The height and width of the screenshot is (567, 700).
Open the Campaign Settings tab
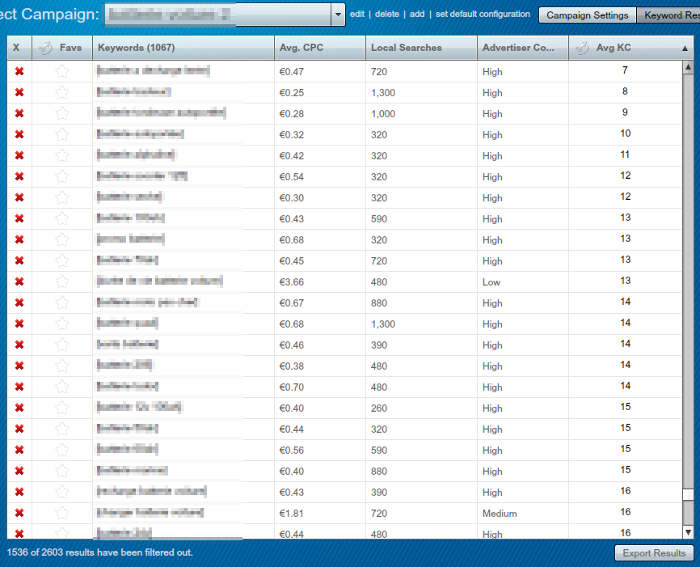click(x=587, y=15)
